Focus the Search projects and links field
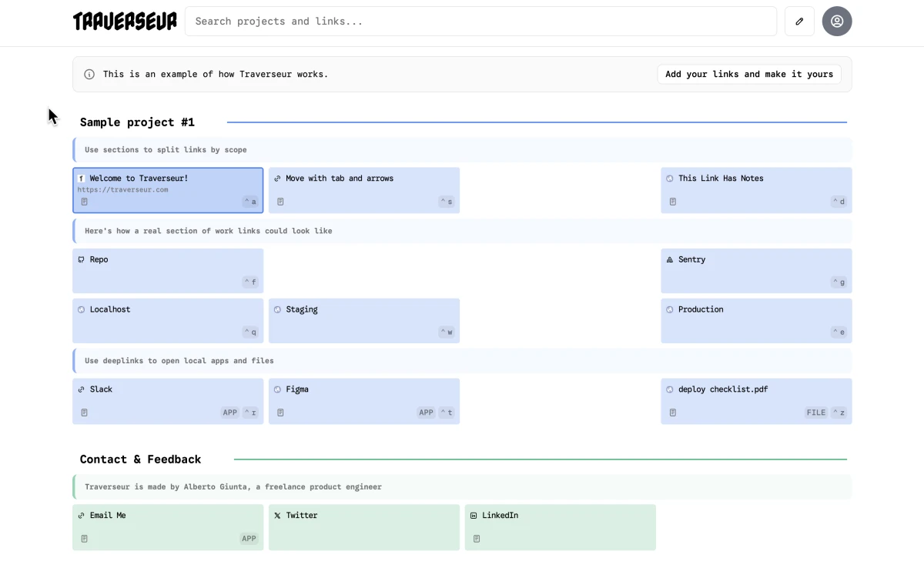924x568 pixels. coord(480,22)
